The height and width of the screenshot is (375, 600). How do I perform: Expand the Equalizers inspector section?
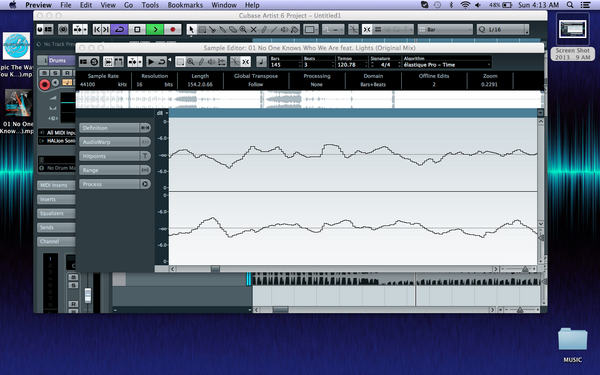pos(56,214)
